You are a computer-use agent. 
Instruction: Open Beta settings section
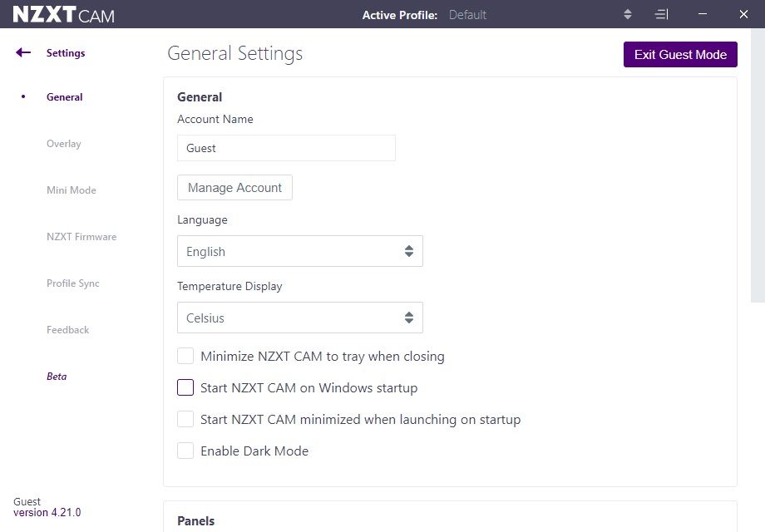point(57,377)
